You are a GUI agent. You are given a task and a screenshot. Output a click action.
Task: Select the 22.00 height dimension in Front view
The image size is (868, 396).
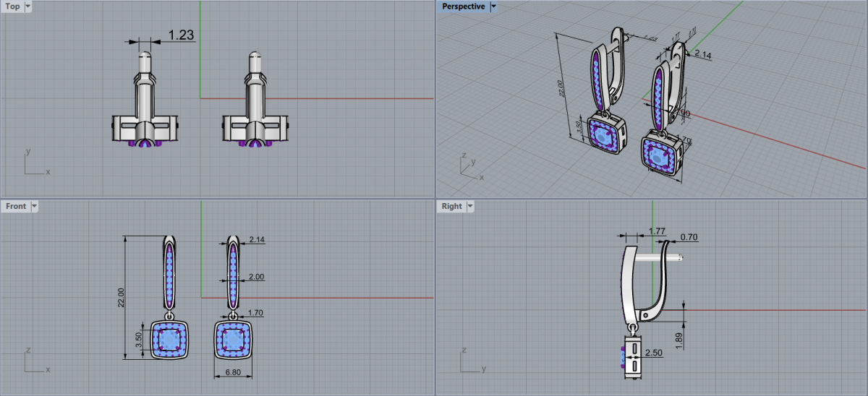click(121, 296)
